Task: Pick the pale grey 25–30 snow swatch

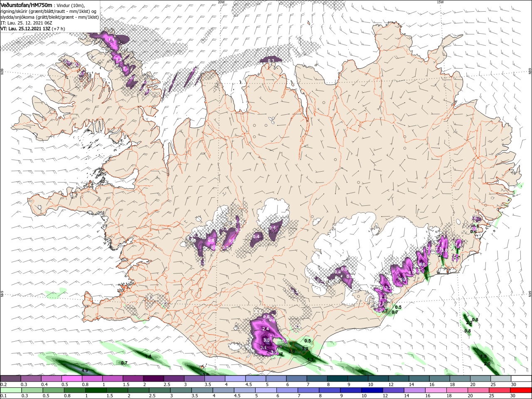Action: tap(500, 379)
